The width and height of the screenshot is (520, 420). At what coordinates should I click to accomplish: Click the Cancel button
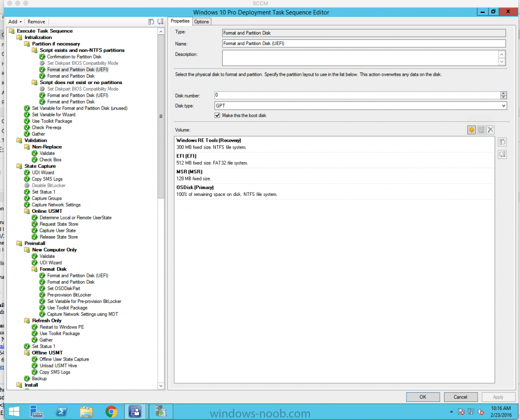click(461, 397)
